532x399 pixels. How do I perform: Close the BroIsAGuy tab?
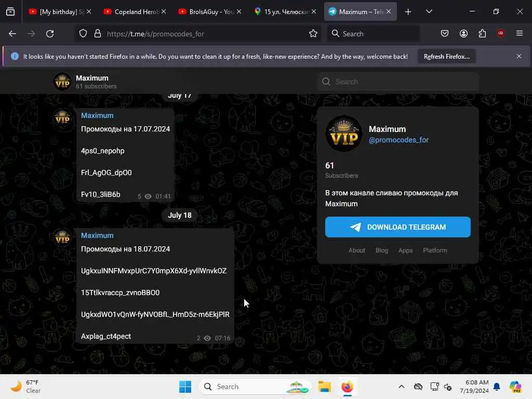tap(239, 11)
